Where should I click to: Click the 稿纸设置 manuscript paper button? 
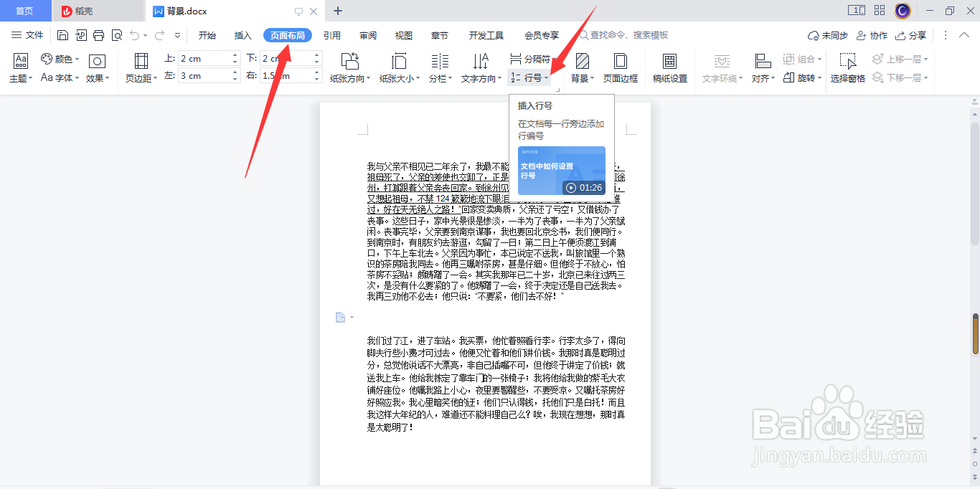(x=669, y=69)
